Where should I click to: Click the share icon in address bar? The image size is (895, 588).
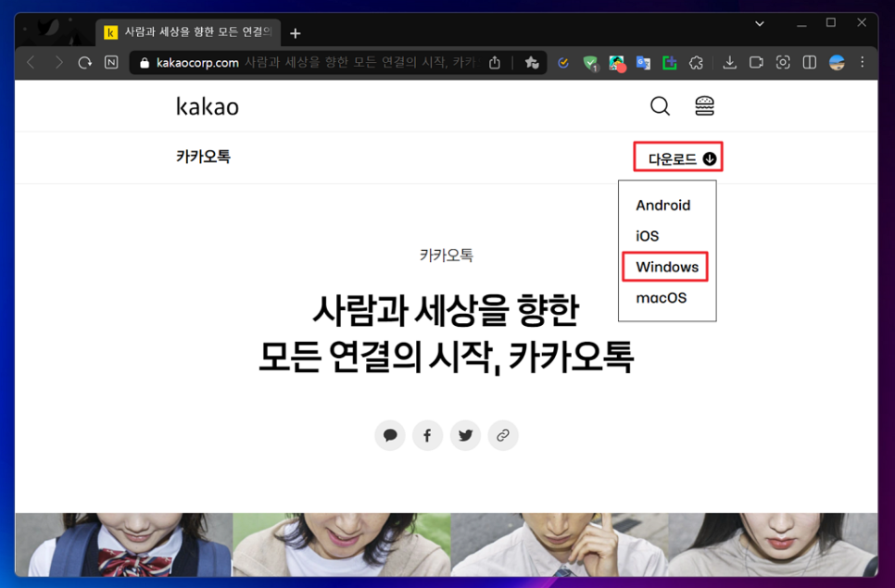point(495,63)
